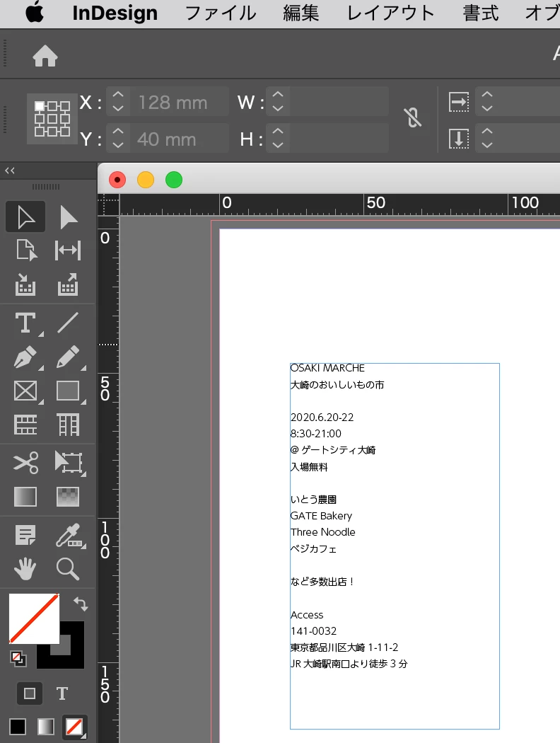Viewport: 560px width, 743px height.
Task: Click the text "141-0032"
Action: pyautogui.click(x=314, y=631)
